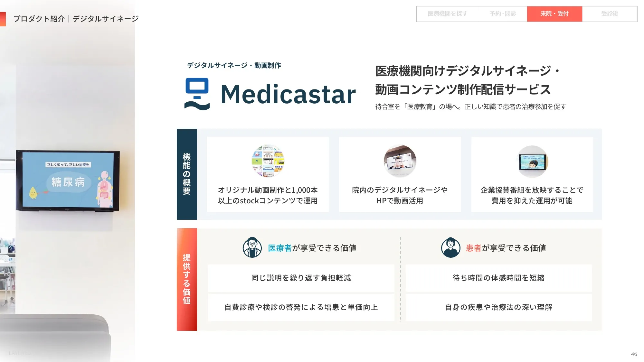Image resolution: width=644 pixels, height=362 pixels.
Task: Click the page number 46
Action: [634, 354]
